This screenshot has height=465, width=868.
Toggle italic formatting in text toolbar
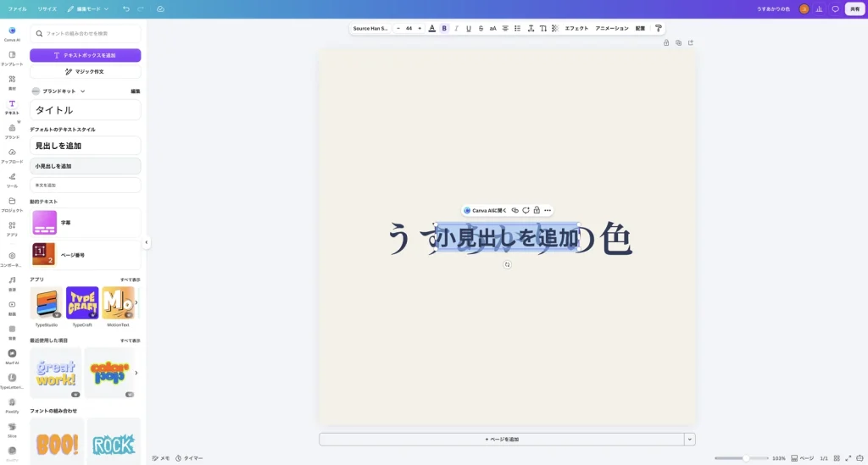click(456, 28)
